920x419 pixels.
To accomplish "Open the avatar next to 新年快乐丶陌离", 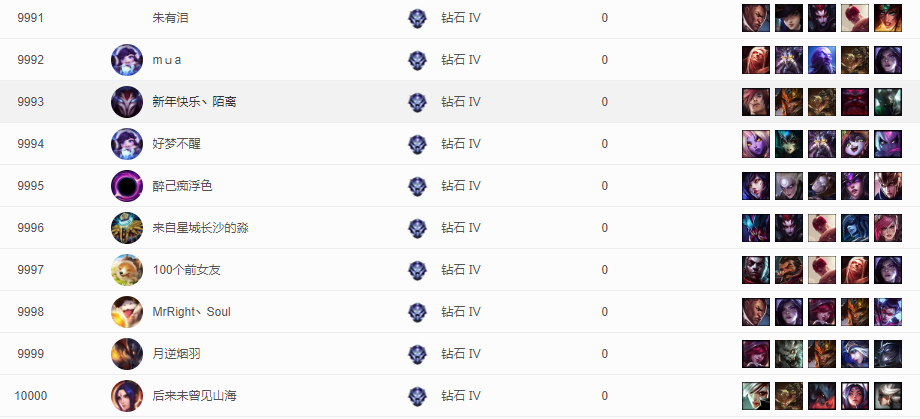I will [x=127, y=102].
